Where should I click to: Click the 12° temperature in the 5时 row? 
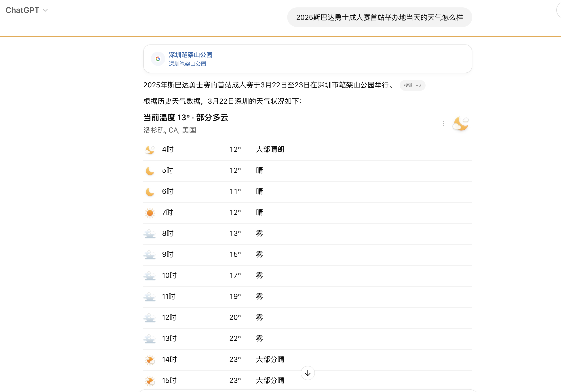coord(235,170)
